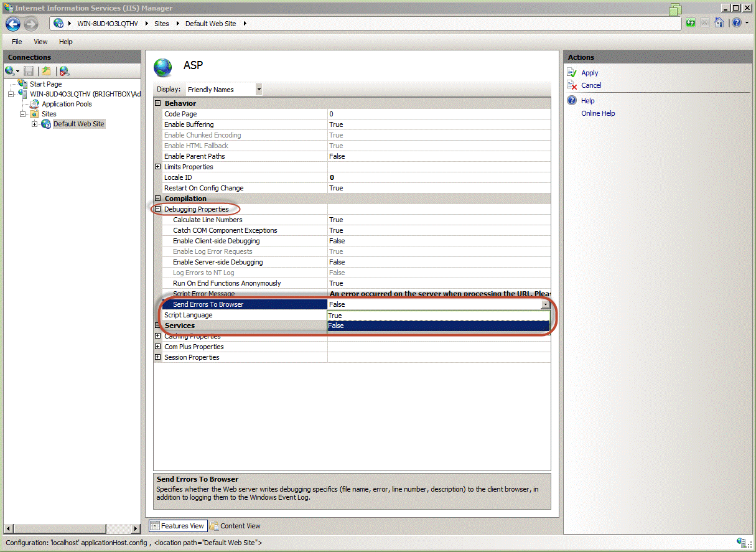This screenshot has width=756, height=552.
Task: Open the View menu
Action: (40, 42)
